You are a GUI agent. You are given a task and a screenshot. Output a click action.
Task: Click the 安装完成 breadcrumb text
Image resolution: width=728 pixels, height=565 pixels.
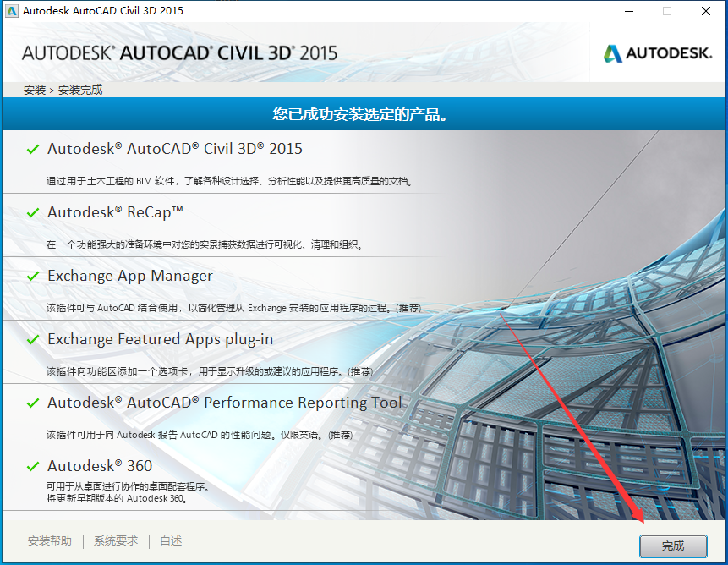tap(80, 90)
